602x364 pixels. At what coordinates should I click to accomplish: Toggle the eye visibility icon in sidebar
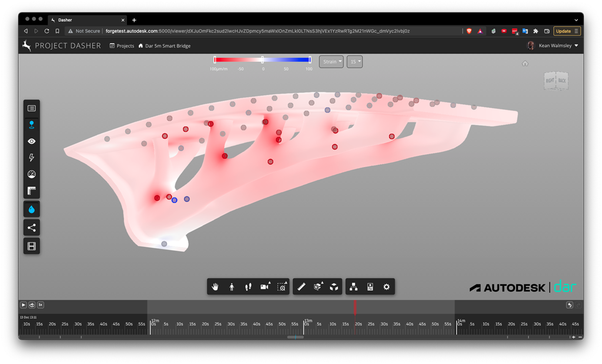[32, 141]
